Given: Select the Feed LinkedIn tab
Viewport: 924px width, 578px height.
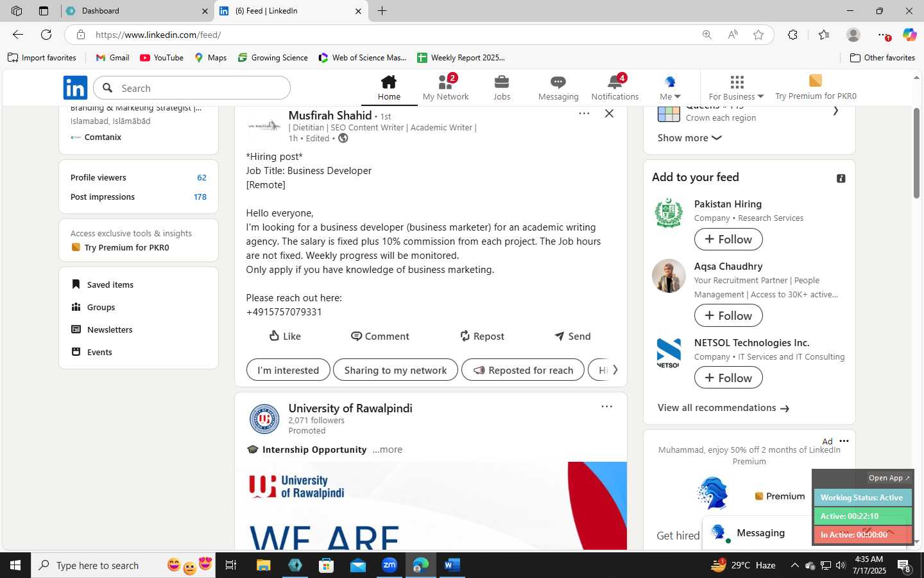Looking at the screenshot, I should [291, 11].
